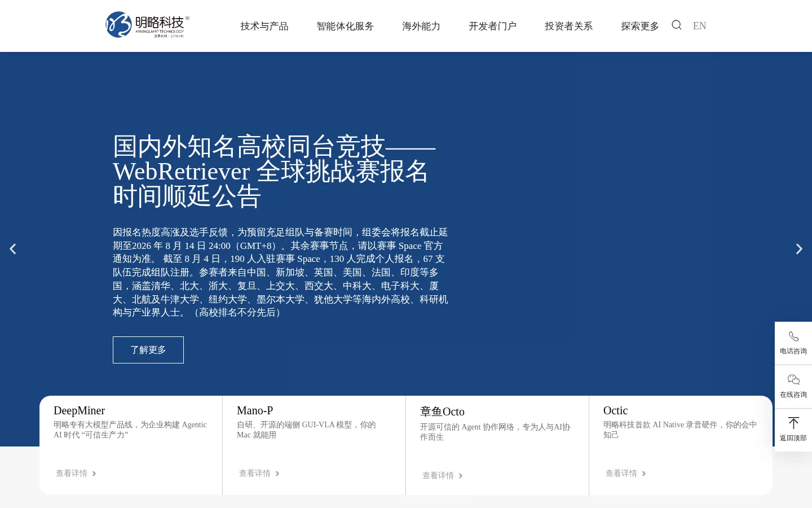812x508 pixels.
Task: Click the 了解更多 button
Action: pos(148,350)
